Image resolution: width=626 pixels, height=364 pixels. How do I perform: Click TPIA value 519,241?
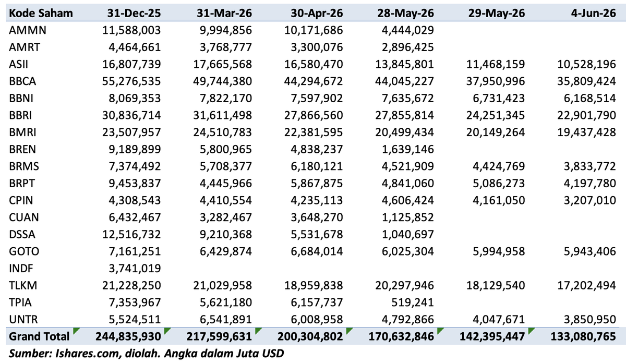pos(413,302)
